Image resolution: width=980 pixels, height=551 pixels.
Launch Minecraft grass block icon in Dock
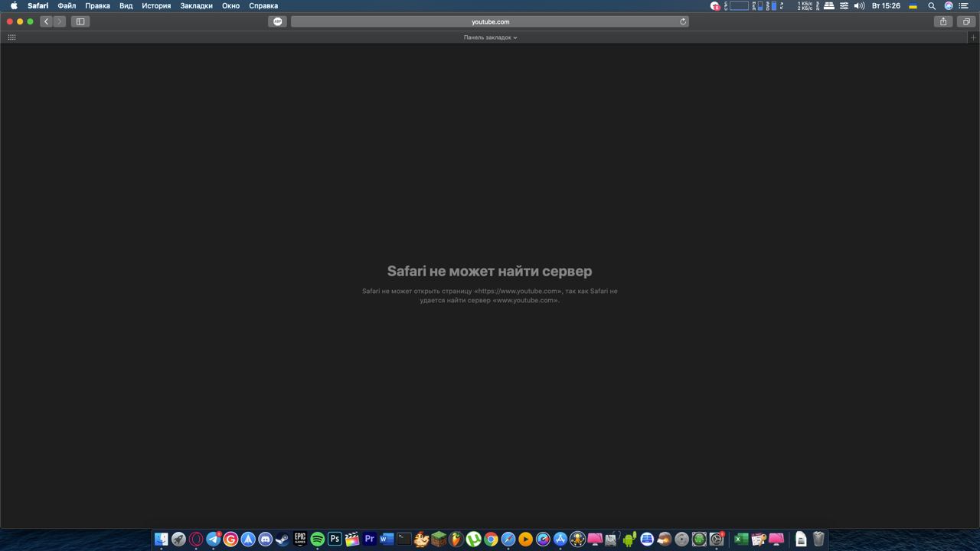click(439, 540)
